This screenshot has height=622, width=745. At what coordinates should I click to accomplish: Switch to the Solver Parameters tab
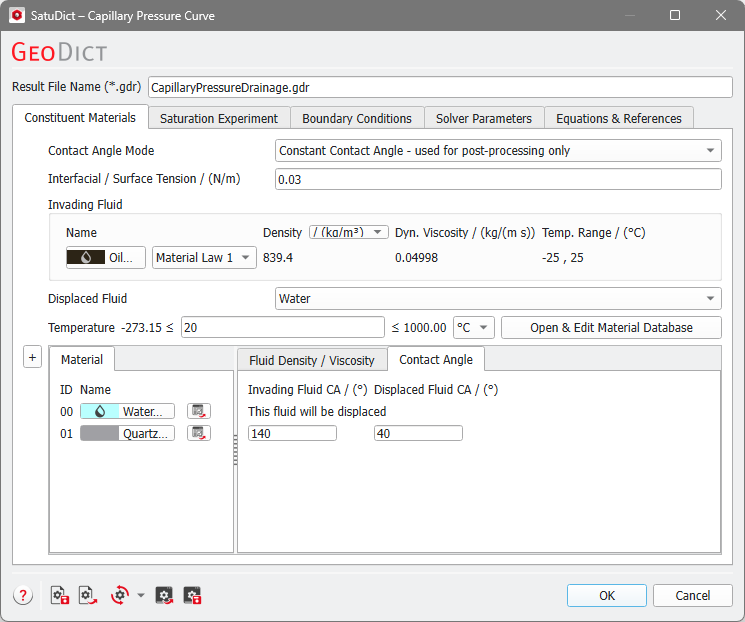484,118
